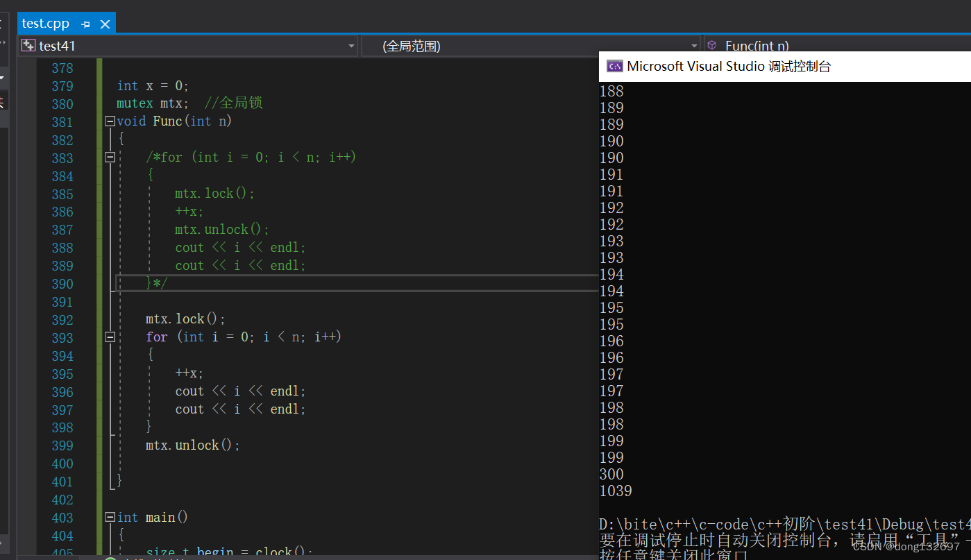Click line number 390 in the margin
This screenshot has height=560, width=971.
tap(62, 284)
